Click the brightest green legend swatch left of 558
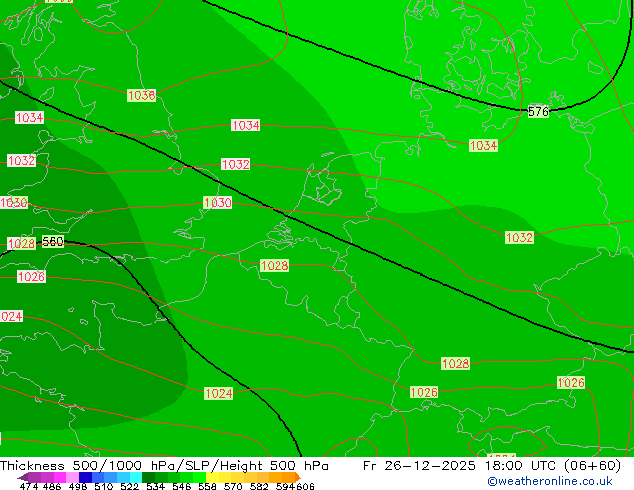 point(199,477)
